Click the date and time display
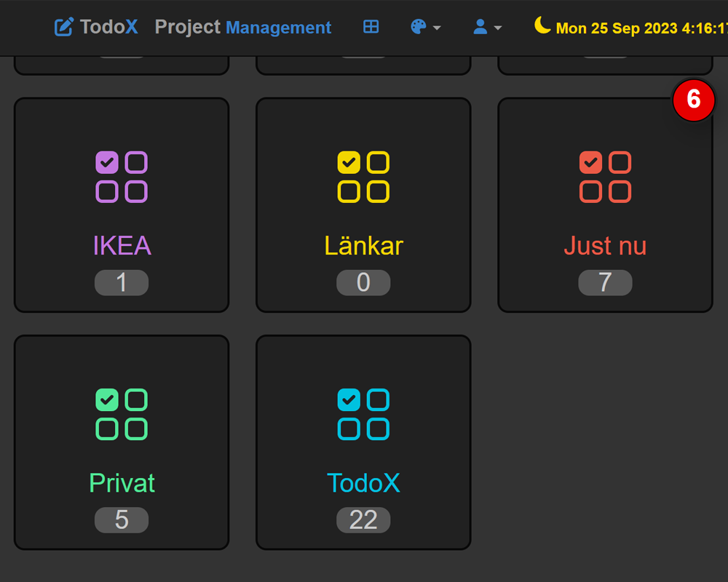728x582 pixels. click(641, 28)
